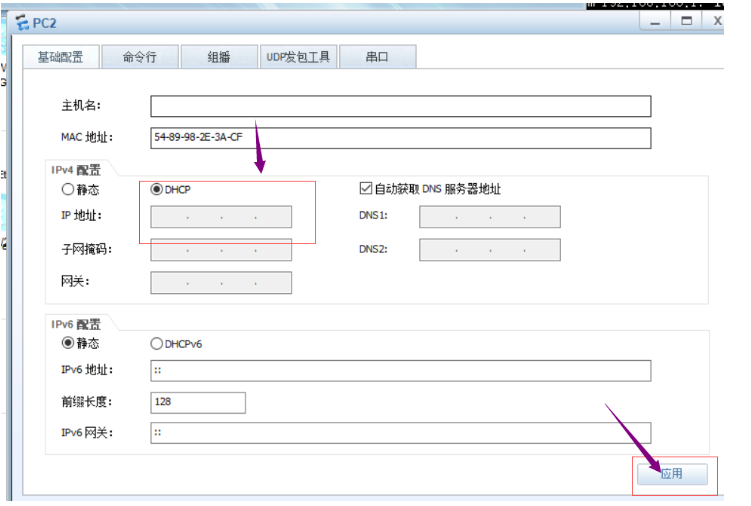Click the IPv4 IP 地址 field
This screenshot has width=751, height=506.
tap(221, 217)
